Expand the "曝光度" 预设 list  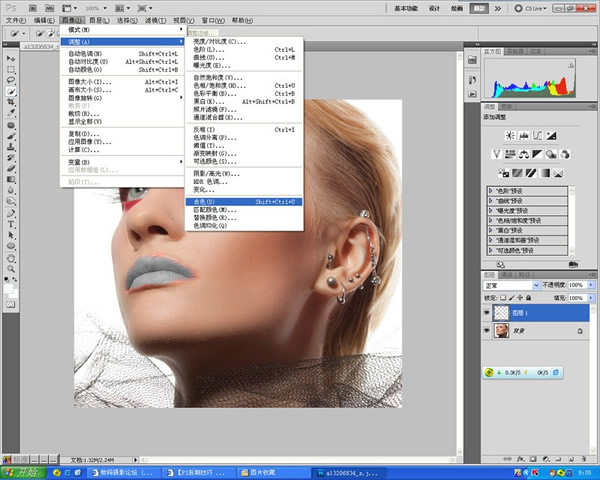[x=491, y=211]
